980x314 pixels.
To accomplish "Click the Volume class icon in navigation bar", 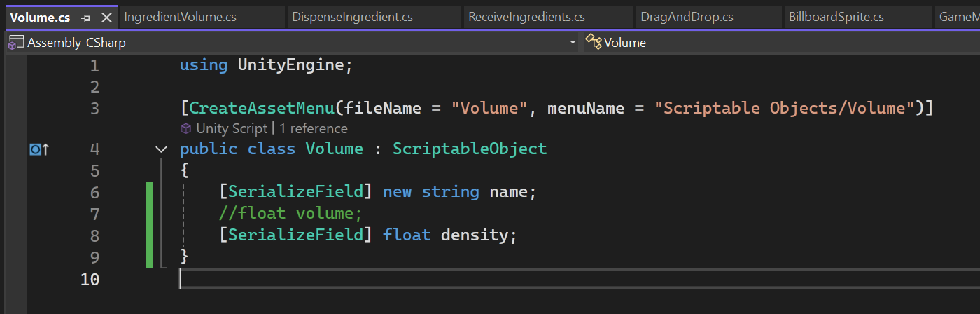I will 594,43.
